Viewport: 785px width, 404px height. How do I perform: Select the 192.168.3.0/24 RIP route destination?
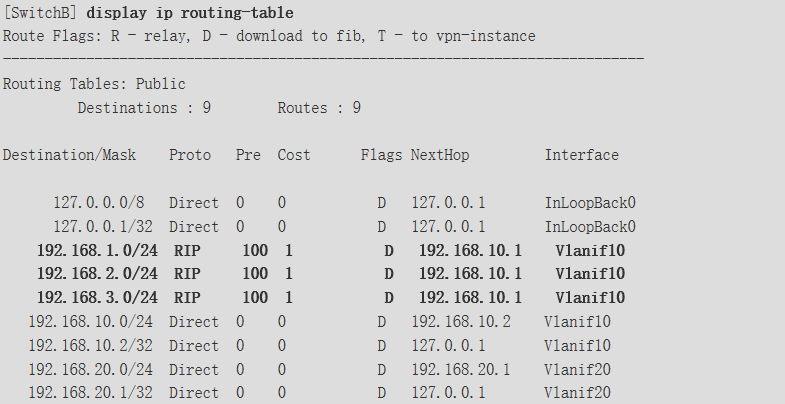point(97,298)
